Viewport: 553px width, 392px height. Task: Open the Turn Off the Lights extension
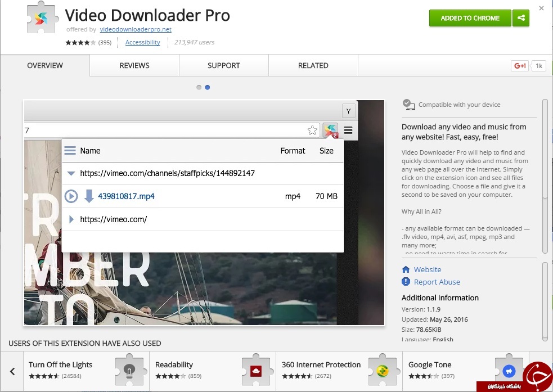87,371
